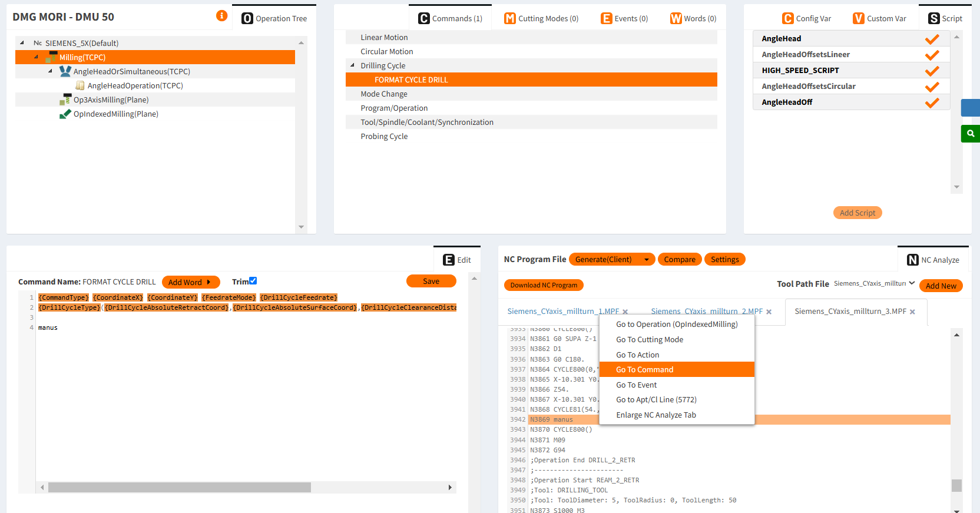Close the Siemens_CYaxis_millturn_3.MPF tab
Image resolution: width=980 pixels, height=513 pixels.
(912, 312)
